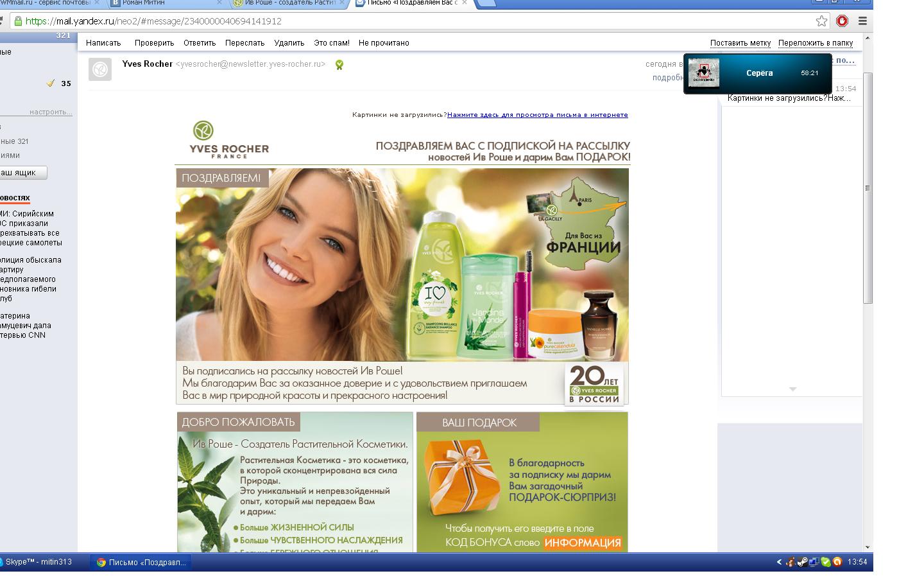
Task: Close the current Письмо tab
Action: tap(465, 3)
